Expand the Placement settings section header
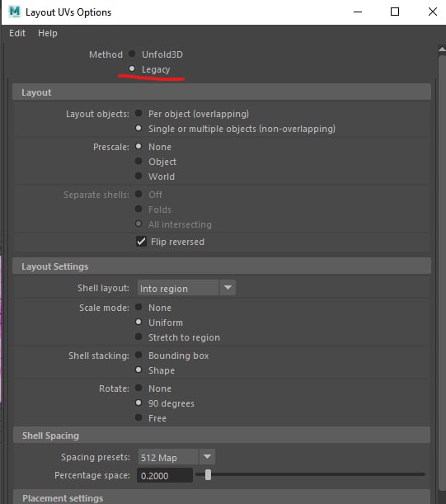The height and width of the screenshot is (504, 446). tap(222, 497)
